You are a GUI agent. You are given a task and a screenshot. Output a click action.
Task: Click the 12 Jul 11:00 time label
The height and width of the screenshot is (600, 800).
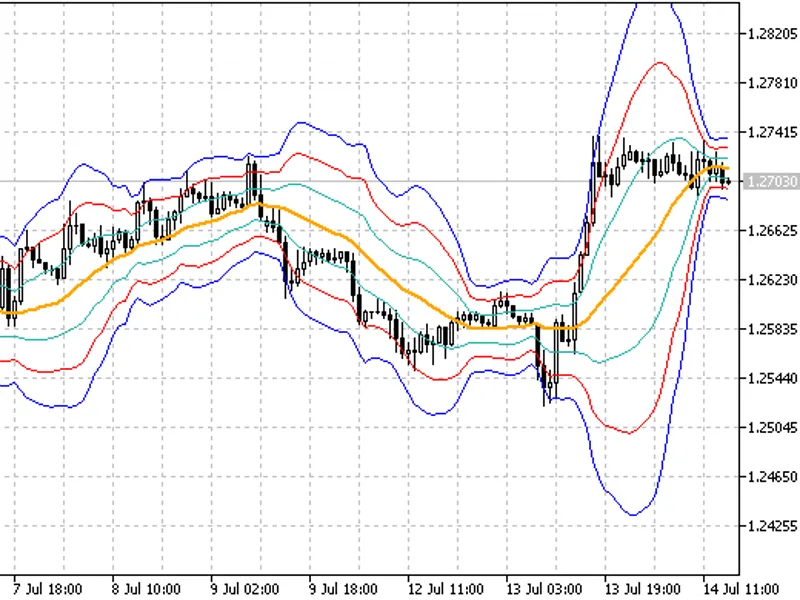point(445,589)
